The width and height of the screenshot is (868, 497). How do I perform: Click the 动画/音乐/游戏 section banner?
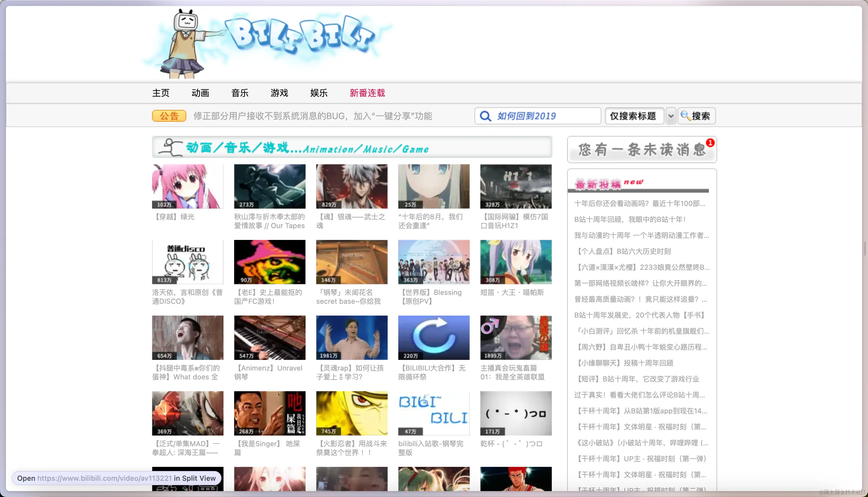tap(352, 147)
